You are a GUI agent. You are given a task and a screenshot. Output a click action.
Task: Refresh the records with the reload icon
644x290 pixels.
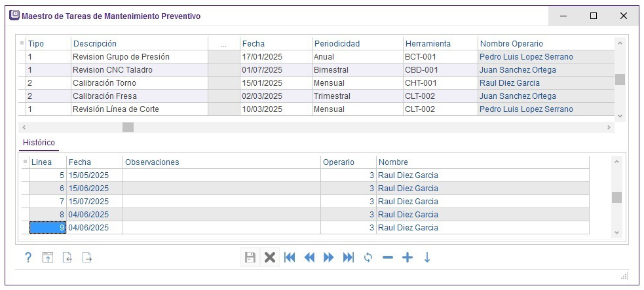point(368,258)
